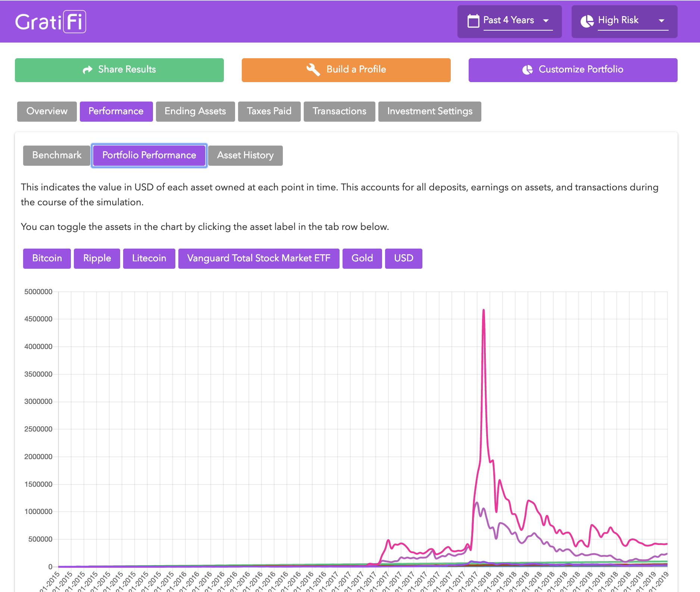Screen dimensions: 700x592
Task: Open the Taxes Paid tab
Action: pos(269,111)
